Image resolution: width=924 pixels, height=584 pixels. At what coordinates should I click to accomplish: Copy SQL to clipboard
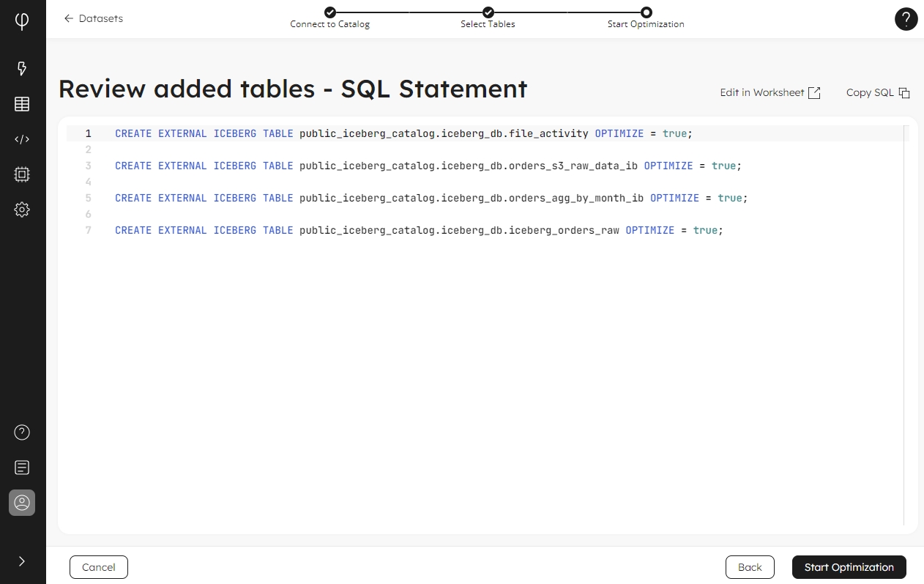877,92
